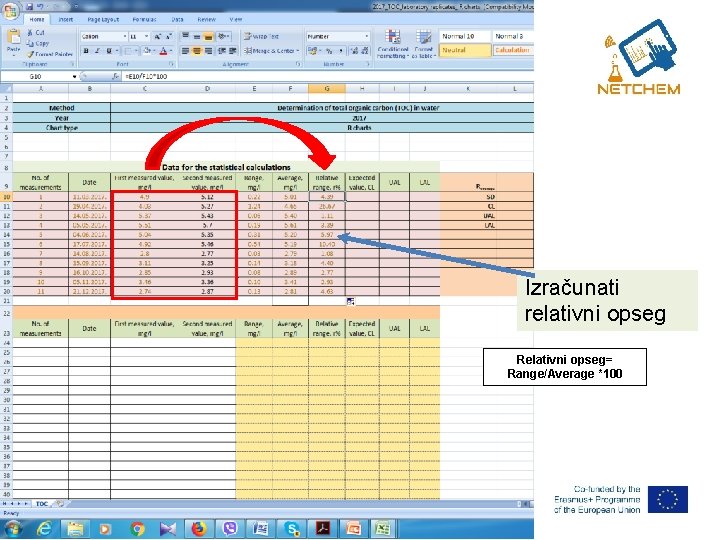Open Firefox from taskbar
Screen dimensions: 720x540
[x=198, y=529]
